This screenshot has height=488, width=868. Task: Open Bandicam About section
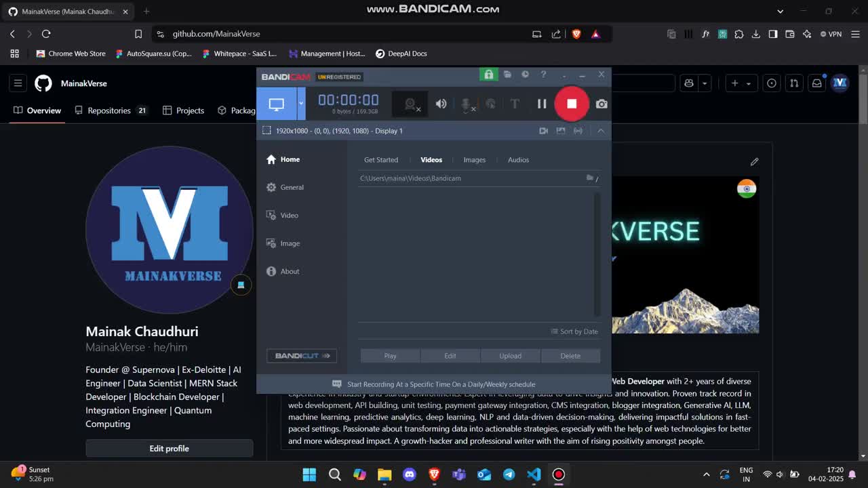283,271
